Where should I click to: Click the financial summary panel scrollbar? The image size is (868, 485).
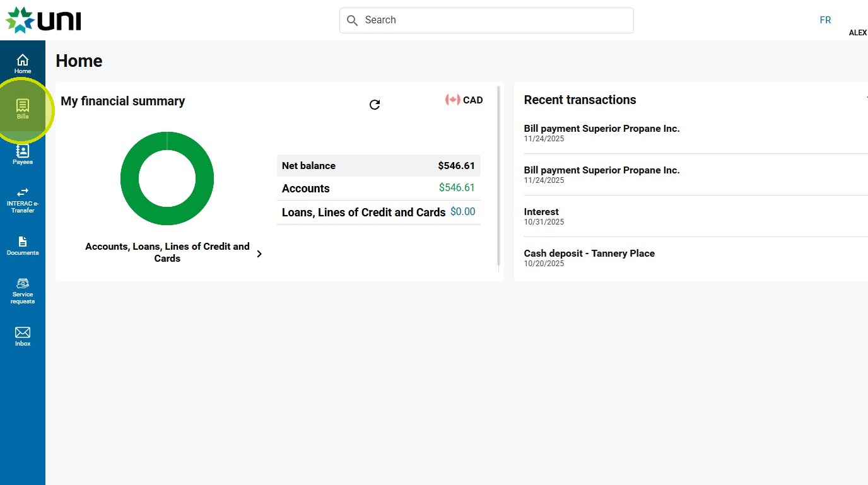tap(499, 177)
